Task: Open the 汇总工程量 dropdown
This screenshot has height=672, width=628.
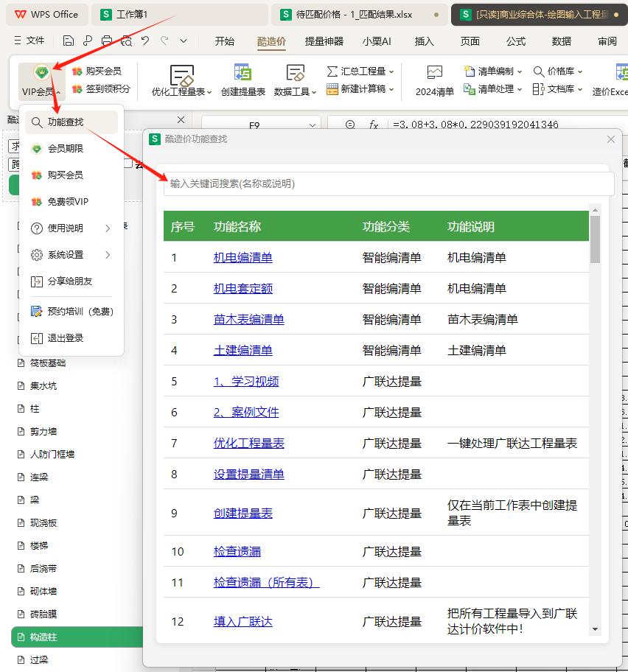Action: [x=360, y=71]
